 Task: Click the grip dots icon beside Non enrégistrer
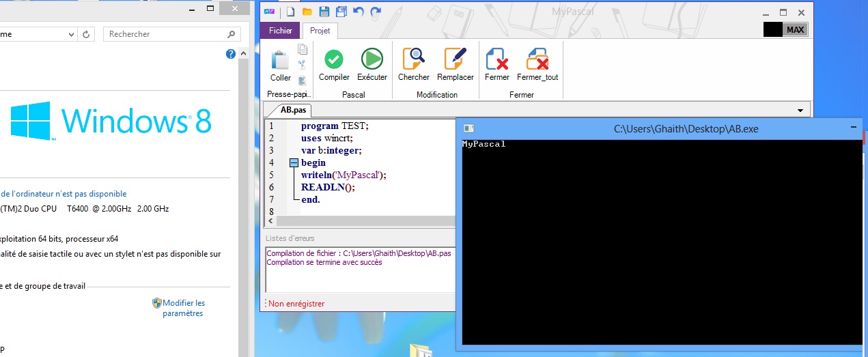[x=266, y=303]
